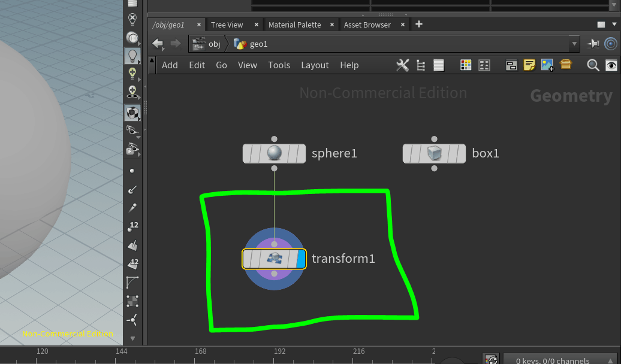Viewport: 621px width, 364px height.
Task: Switch network view using the tree list icon
Action: [420, 65]
